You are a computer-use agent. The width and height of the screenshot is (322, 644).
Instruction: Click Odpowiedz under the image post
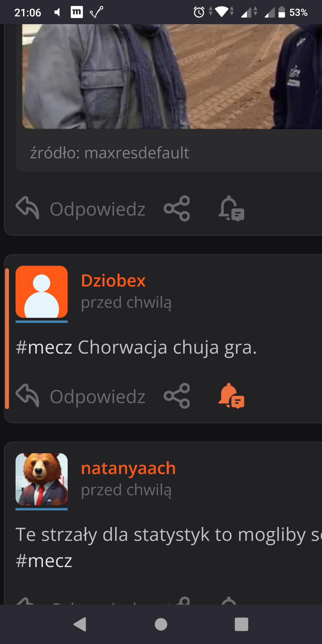[97, 209]
